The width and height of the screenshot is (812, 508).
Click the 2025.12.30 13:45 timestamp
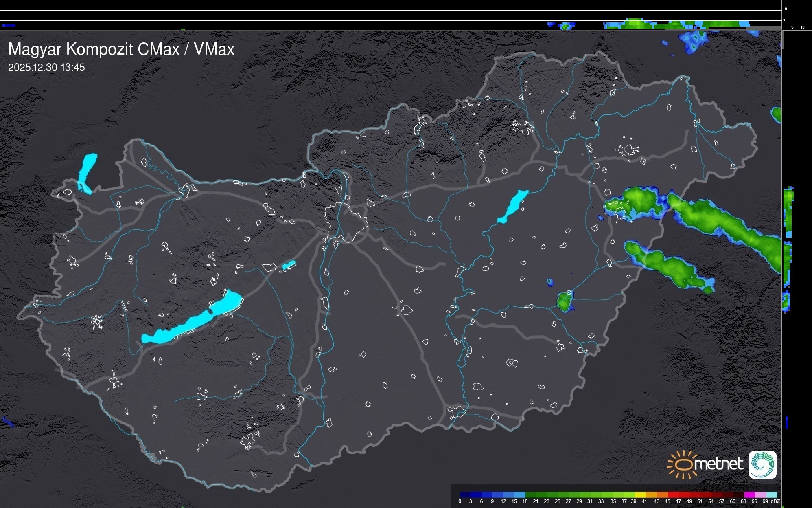pos(46,68)
